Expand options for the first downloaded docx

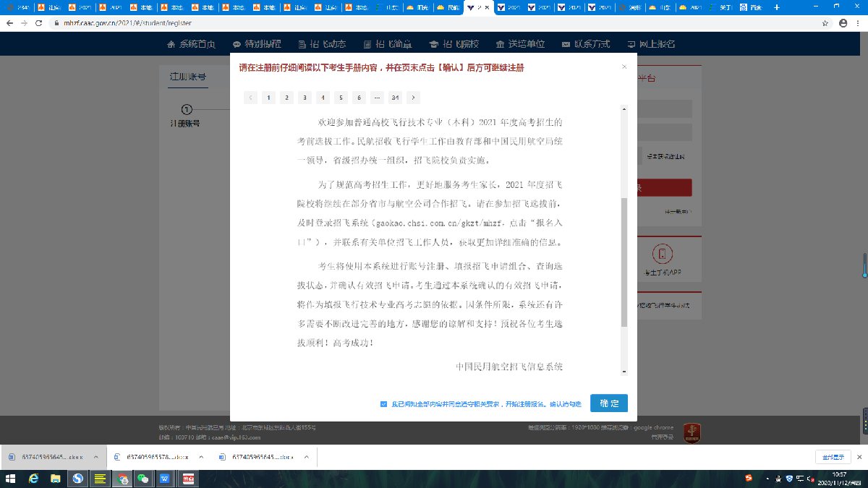(96, 457)
